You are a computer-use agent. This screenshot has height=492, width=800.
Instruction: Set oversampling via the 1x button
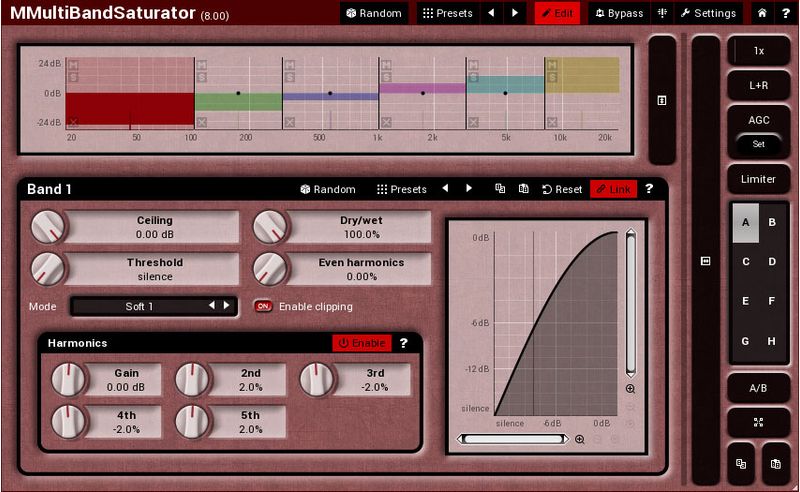coord(759,51)
